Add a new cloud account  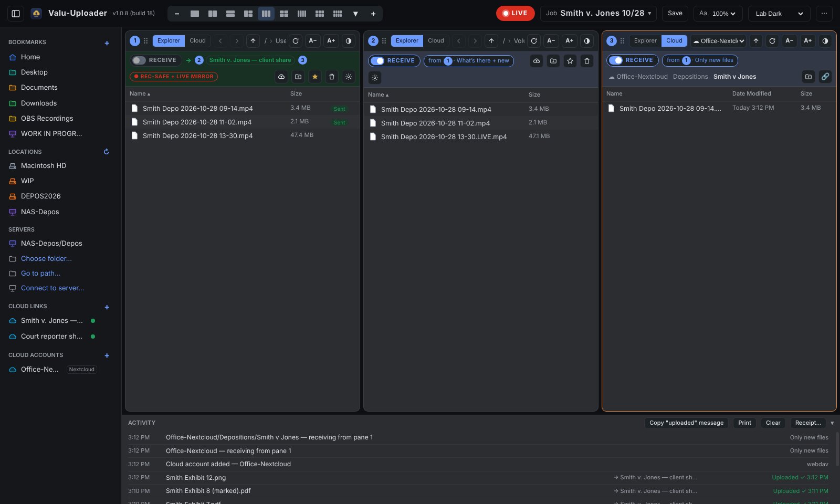tap(107, 355)
